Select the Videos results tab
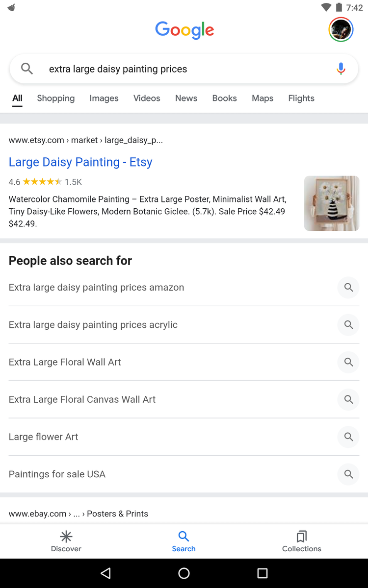Image resolution: width=368 pixels, height=588 pixels. [x=147, y=98]
